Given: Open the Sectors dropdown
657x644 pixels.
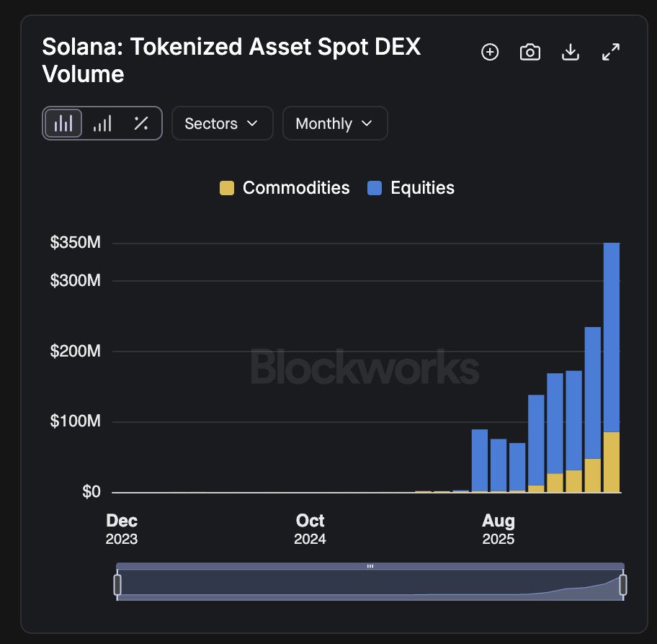Looking at the screenshot, I should pos(222,123).
